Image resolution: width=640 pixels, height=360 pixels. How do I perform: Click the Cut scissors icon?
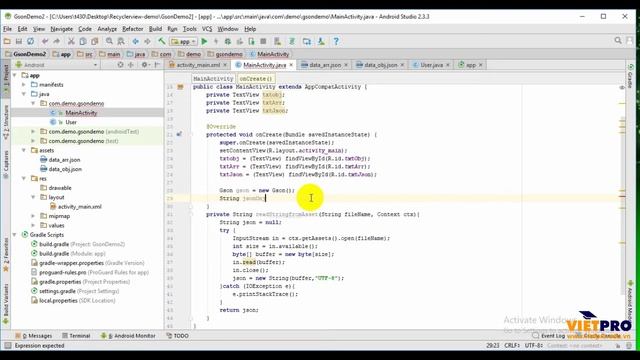[x=71, y=41]
